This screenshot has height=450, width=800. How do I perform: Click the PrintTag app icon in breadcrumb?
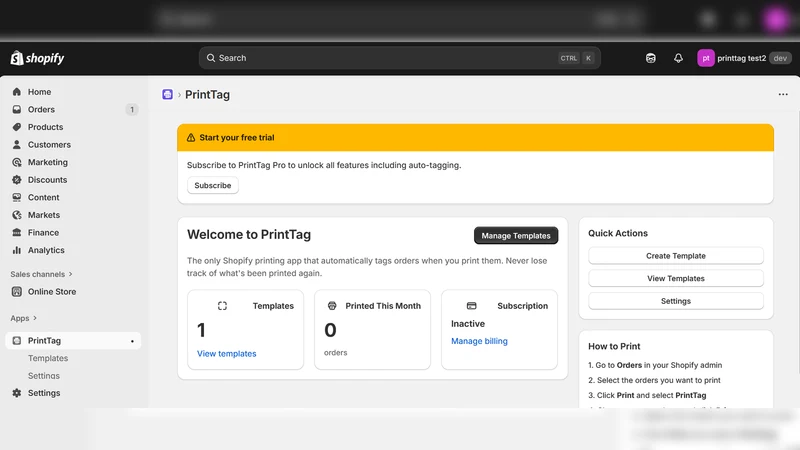(x=167, y=94)
